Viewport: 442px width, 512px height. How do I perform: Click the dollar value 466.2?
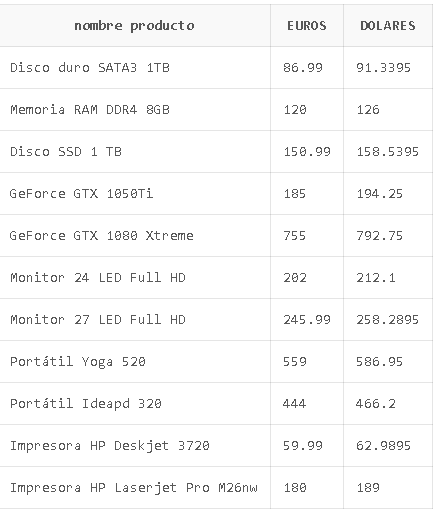pos(376,404)
